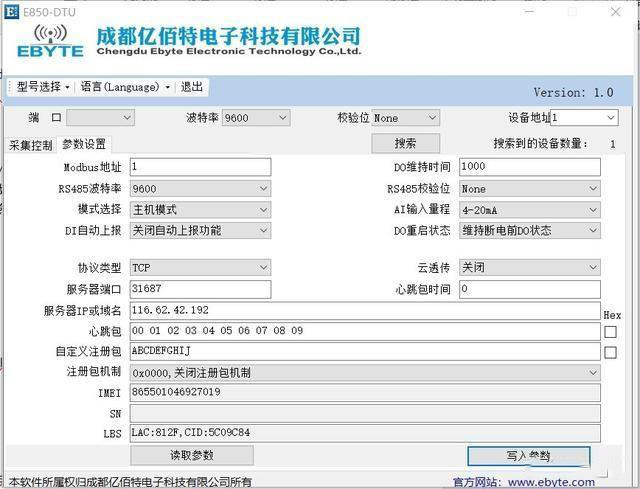Select the 端口 serial port dropdown
The width and height of the screenshot is (640, 489).
click(99, 118)
